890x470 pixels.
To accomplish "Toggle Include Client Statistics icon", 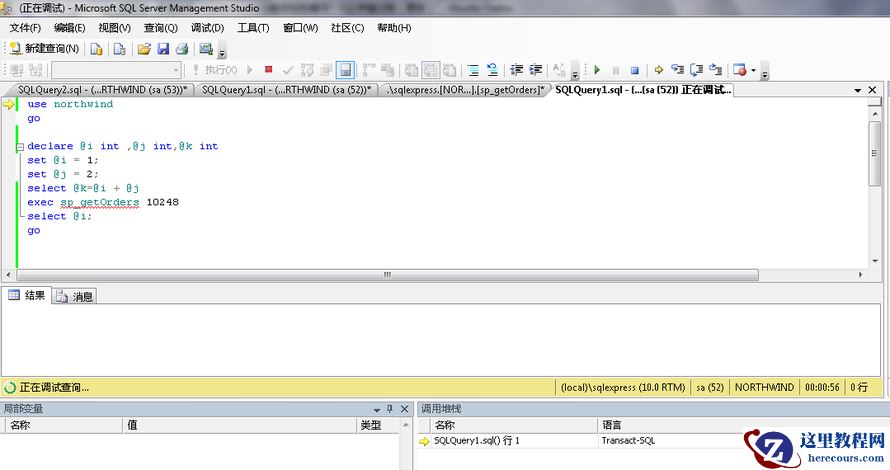I will point(388,70).
